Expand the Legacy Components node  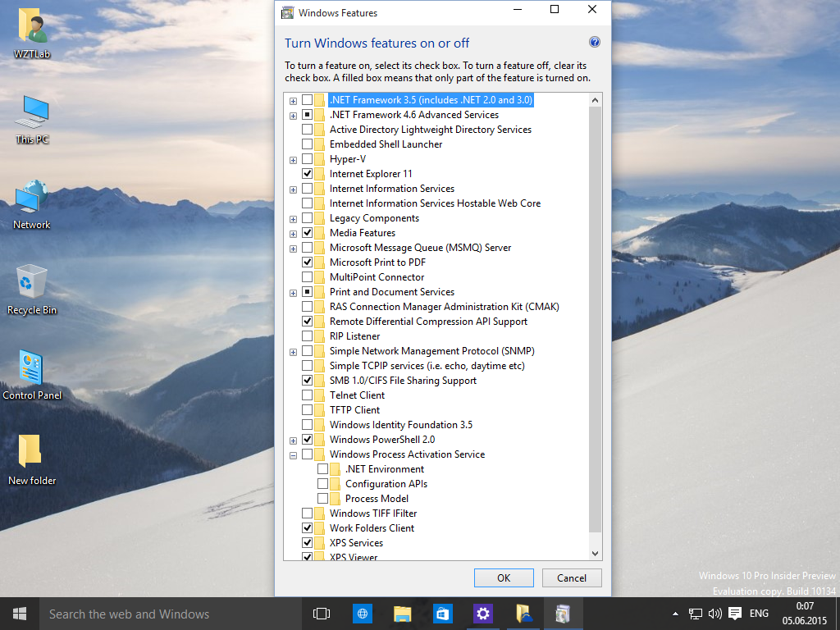(x=293, y=218)
